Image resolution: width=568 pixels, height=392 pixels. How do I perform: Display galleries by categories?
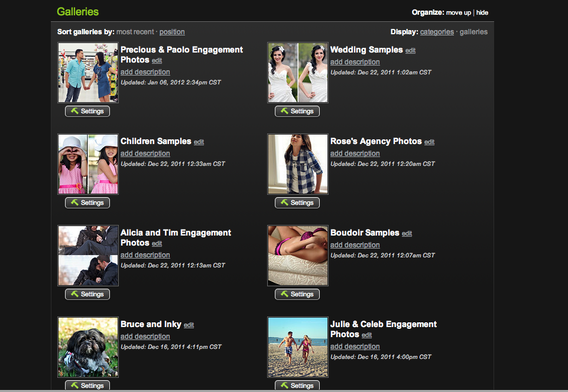tap(437, 32)
